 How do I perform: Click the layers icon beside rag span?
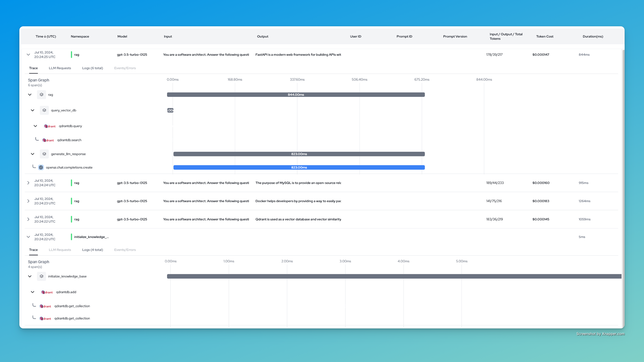click(41, 95)
